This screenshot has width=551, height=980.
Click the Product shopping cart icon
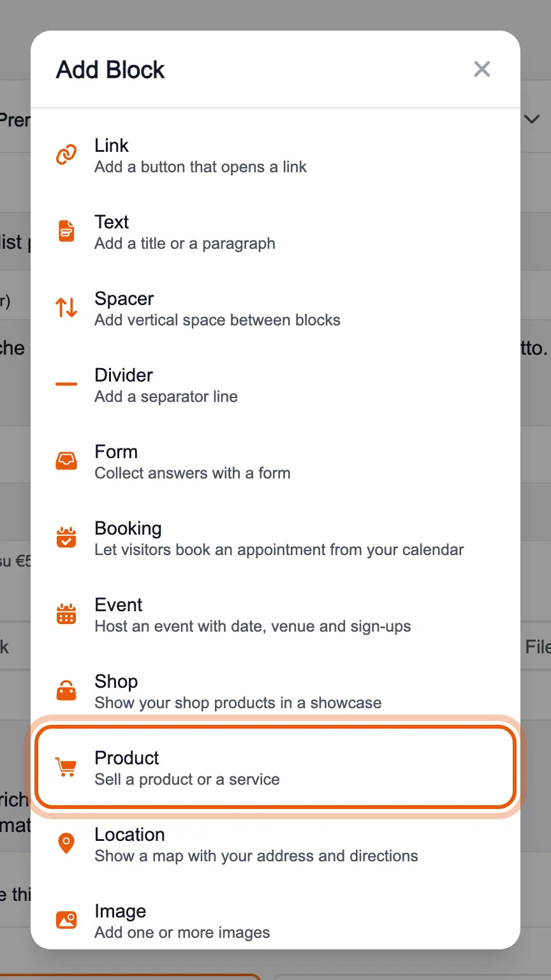tap(66, 767)
